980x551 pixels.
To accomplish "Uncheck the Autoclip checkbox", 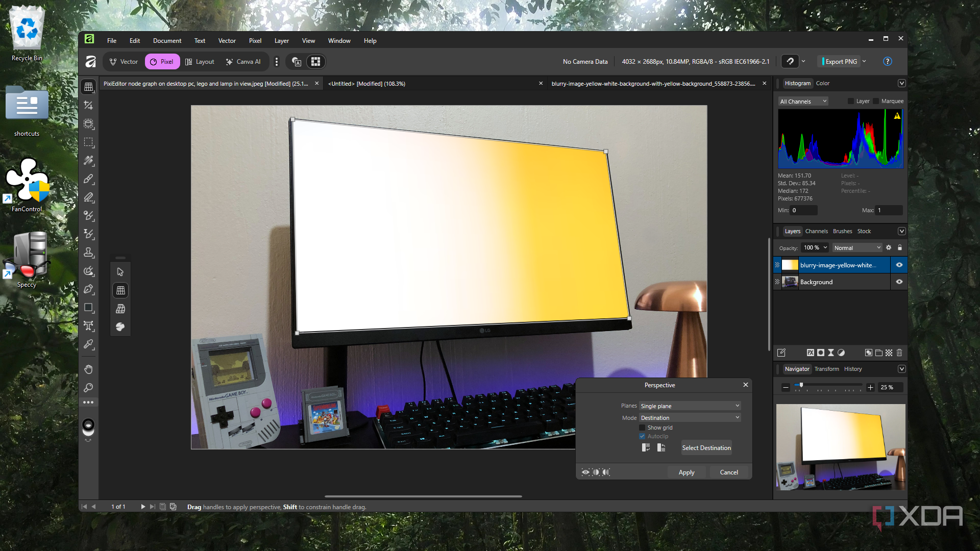I will click(642, 436).
